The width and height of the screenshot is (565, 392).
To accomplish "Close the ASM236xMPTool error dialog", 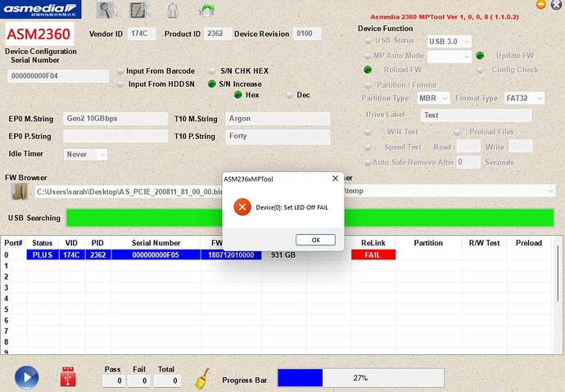I will click(335, 178).
